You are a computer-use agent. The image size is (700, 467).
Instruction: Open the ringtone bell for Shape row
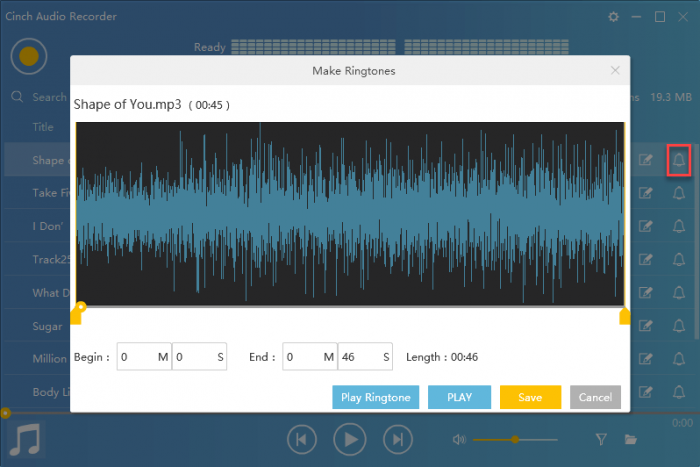pyautogui.click(x=679, y=160)
